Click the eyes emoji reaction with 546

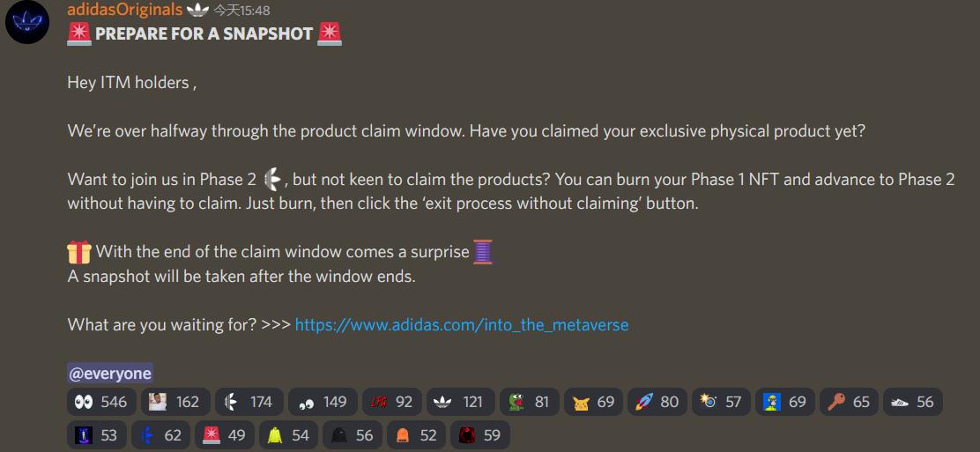[101, 402]
